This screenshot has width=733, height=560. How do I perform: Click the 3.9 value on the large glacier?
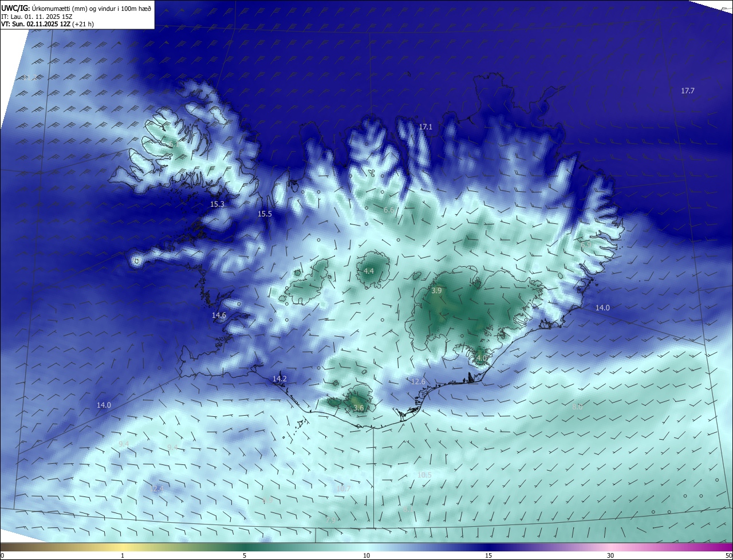pyautogui.click(x=436, y=291)
